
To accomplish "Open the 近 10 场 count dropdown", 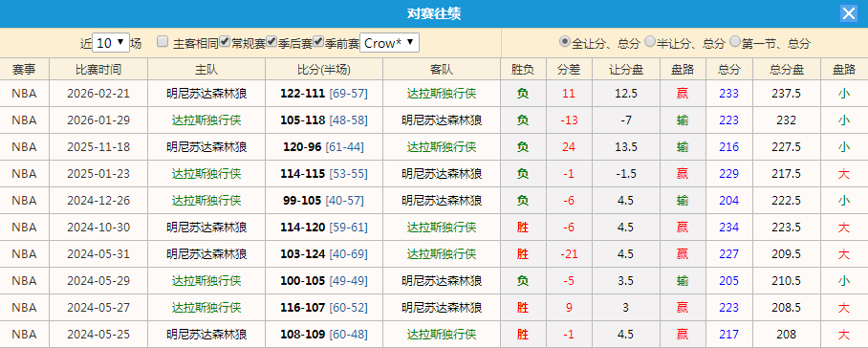I will [x=111, y=43].
